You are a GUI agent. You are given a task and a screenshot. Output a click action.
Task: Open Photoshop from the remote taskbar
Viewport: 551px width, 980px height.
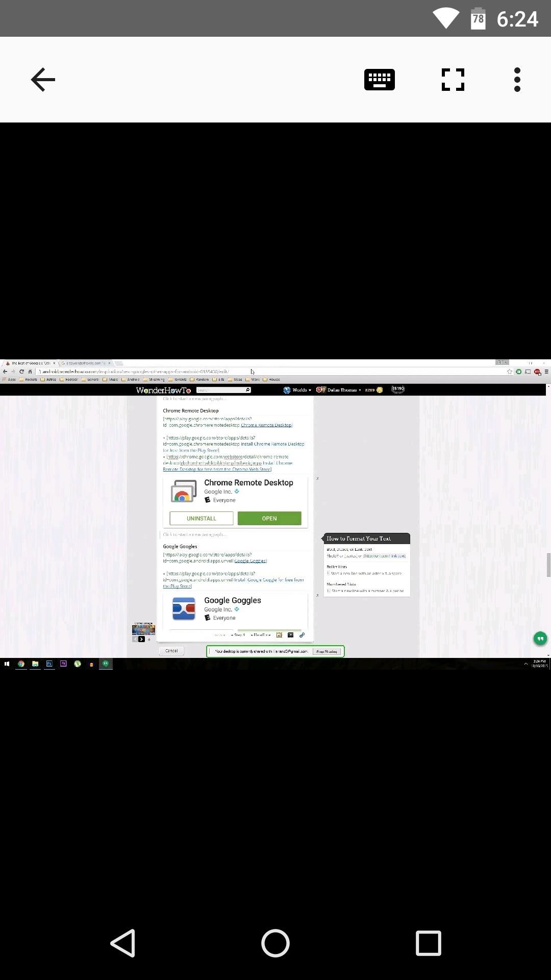[49, 664]
